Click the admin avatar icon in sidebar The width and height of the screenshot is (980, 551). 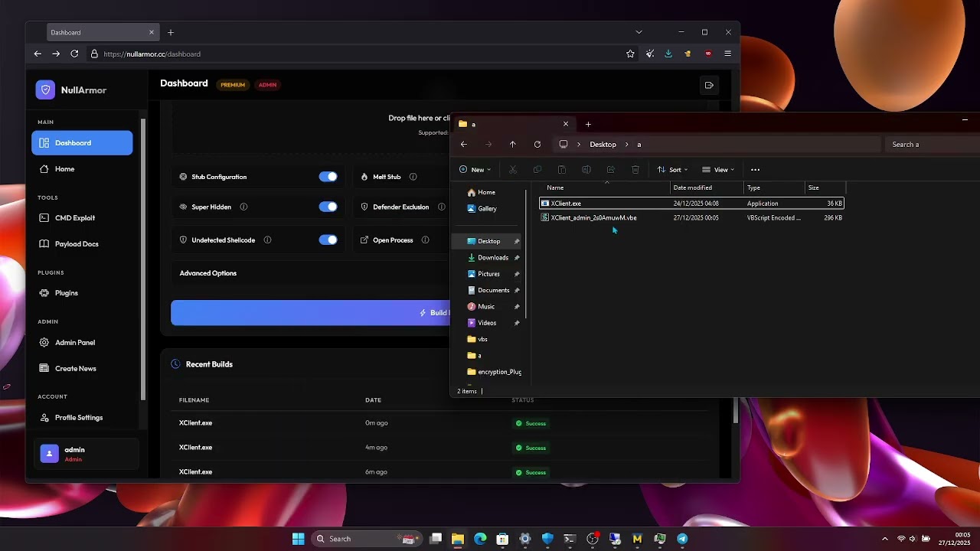(49, 454)
